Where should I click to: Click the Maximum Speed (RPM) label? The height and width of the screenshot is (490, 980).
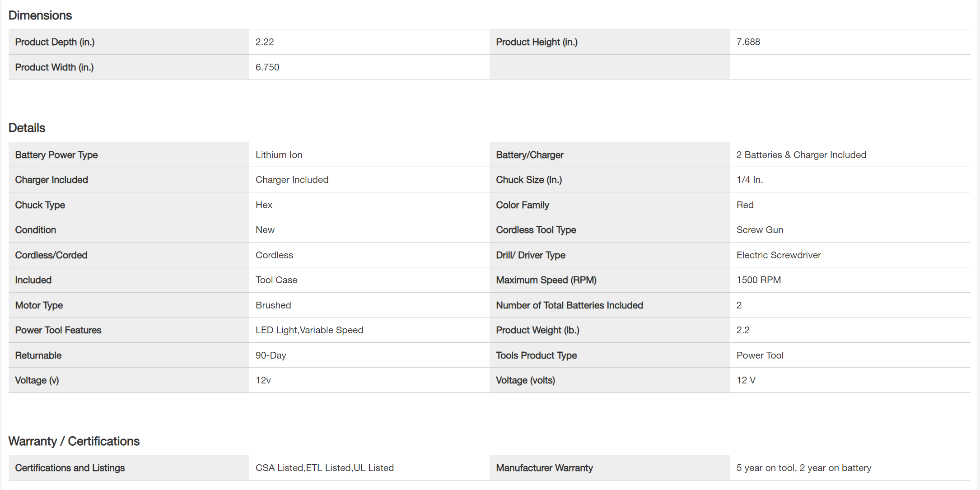tap(546, 280)
